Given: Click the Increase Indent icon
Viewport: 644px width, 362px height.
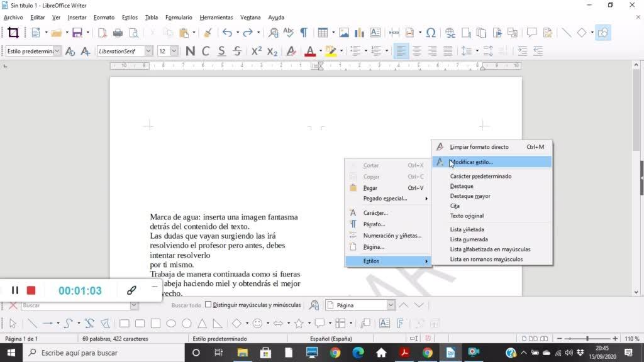Looking at the screenshot, I should [x=523, y=51].
